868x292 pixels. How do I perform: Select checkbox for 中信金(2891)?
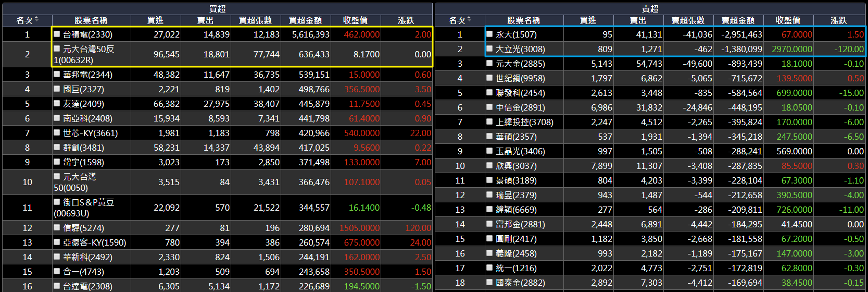point(489,107)
